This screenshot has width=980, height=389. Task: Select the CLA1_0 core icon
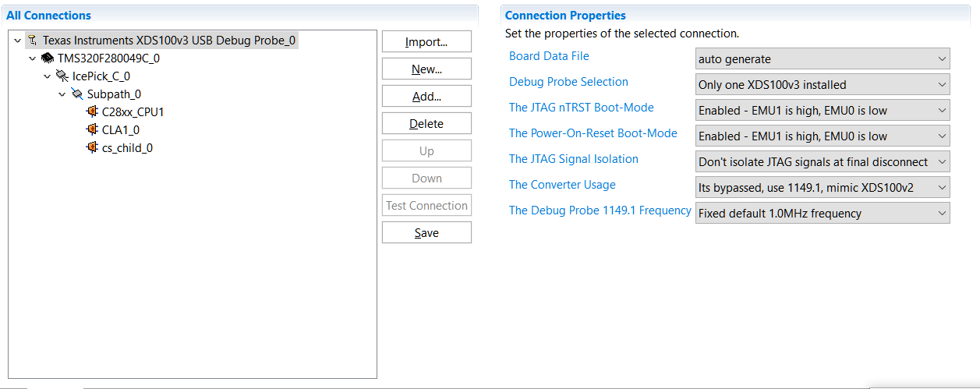93,129
